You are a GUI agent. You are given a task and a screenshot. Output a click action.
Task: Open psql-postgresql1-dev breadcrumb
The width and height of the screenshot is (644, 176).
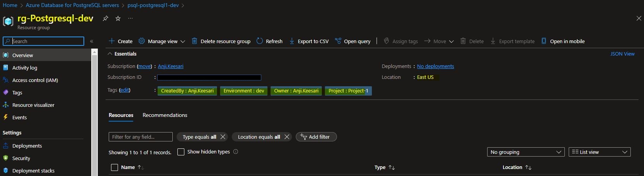(x=153, y=5)
